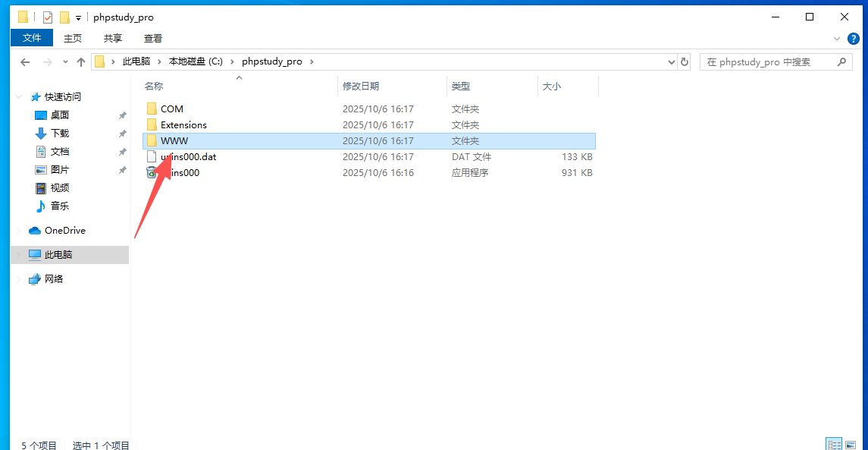This screenshot has width=868, height=450.
Task: Expand the 网络 tree node
Action: [20, 278]
